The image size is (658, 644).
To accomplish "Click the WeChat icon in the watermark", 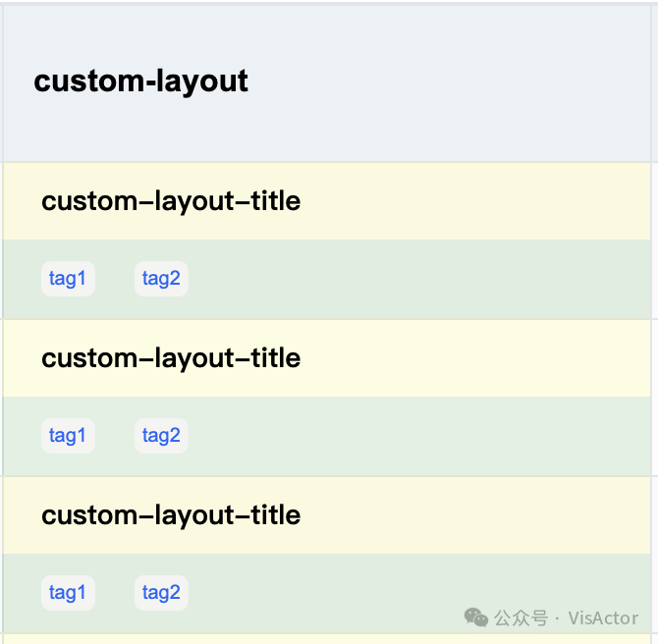I will coord(476,617).
